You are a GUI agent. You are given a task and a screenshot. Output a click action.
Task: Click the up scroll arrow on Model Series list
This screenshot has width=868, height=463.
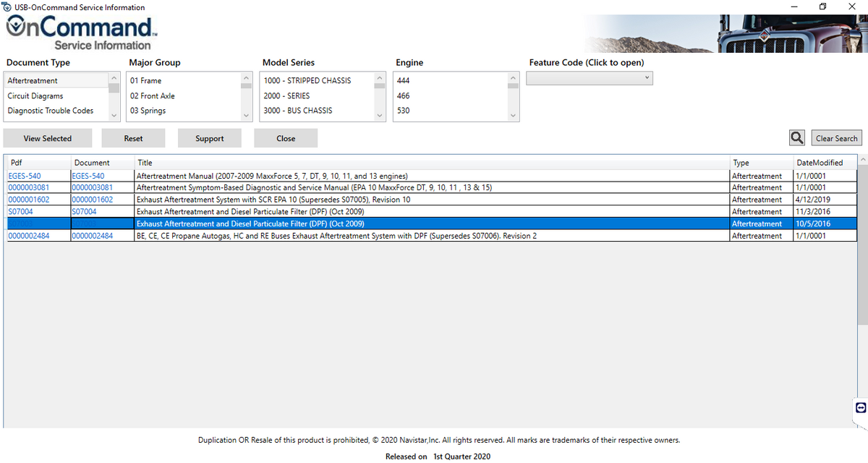click(379, 78)
